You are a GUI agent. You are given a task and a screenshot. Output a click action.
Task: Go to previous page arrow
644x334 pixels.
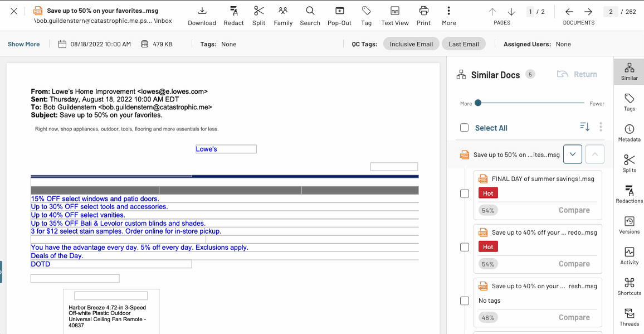pyautogui.click(x=492, y=12)
